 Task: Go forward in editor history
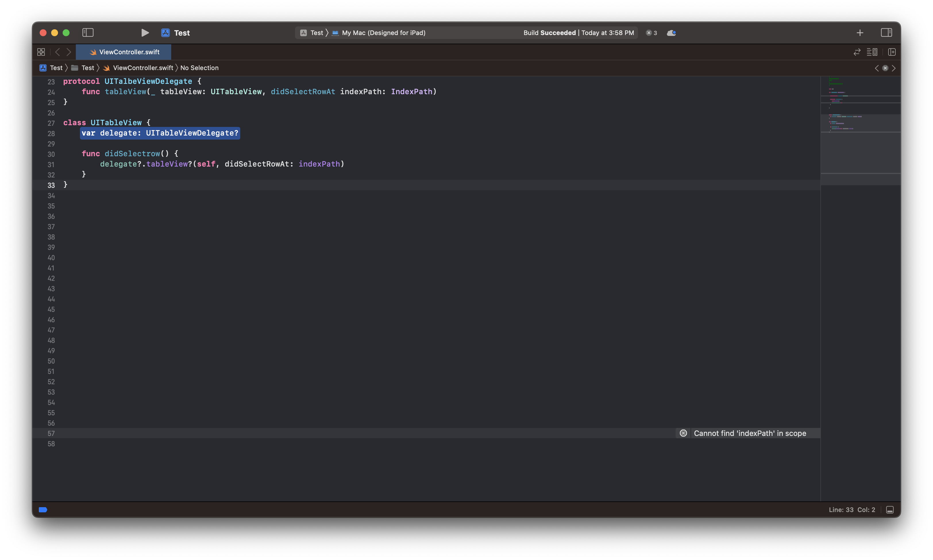pos(69,52)
